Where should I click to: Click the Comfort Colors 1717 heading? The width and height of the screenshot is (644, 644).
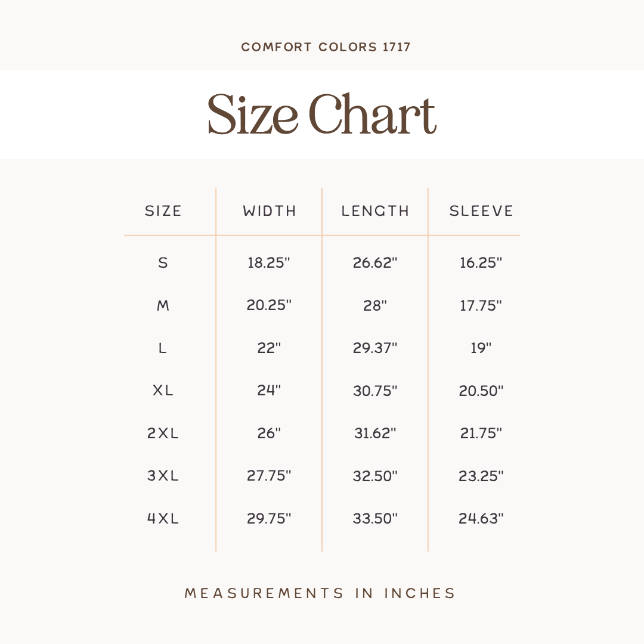[x=326, y=47]
